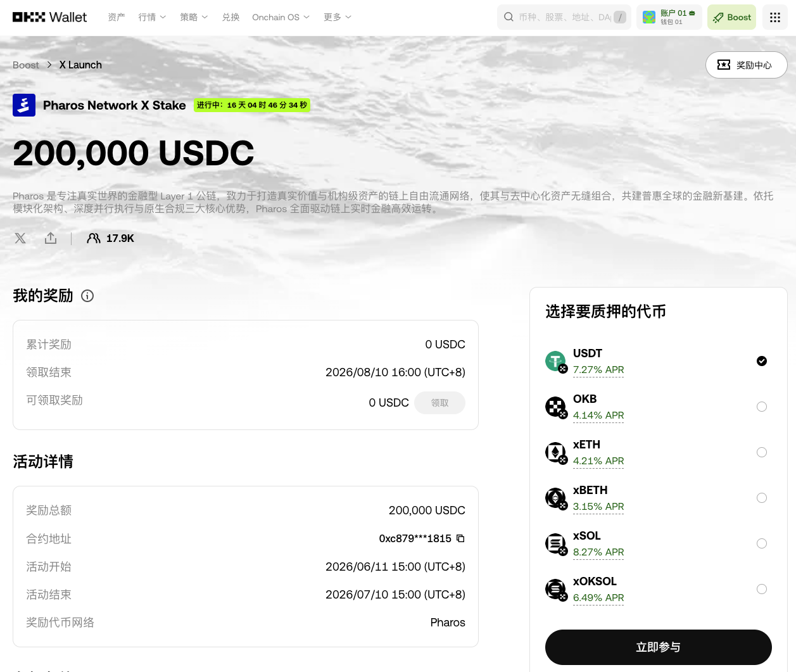This screenshot has height=672, width=796.
Task: Click the 2026/07/10 15:00 end date
Action: (x=395, y=595)
